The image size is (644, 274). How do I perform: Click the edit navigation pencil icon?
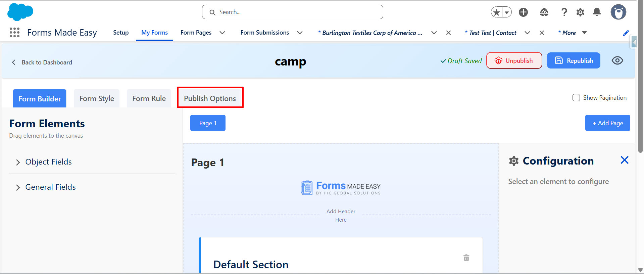coord(626,33)
